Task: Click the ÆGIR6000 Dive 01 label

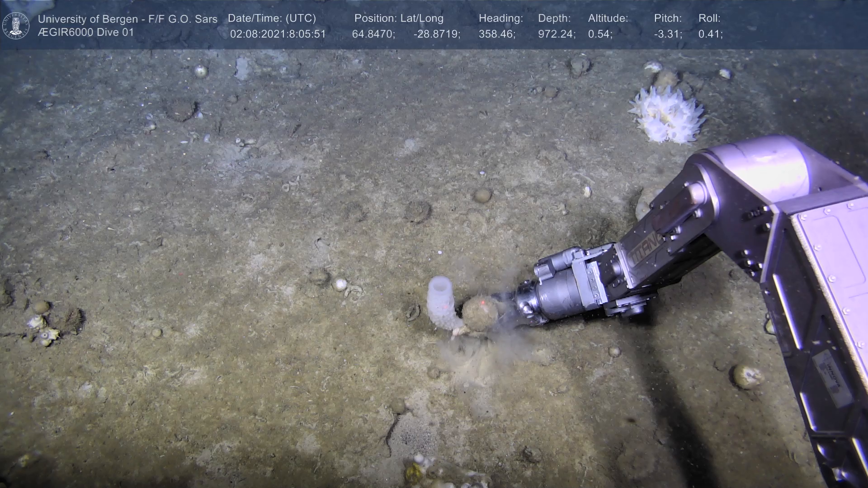Action: click(86, 33)
